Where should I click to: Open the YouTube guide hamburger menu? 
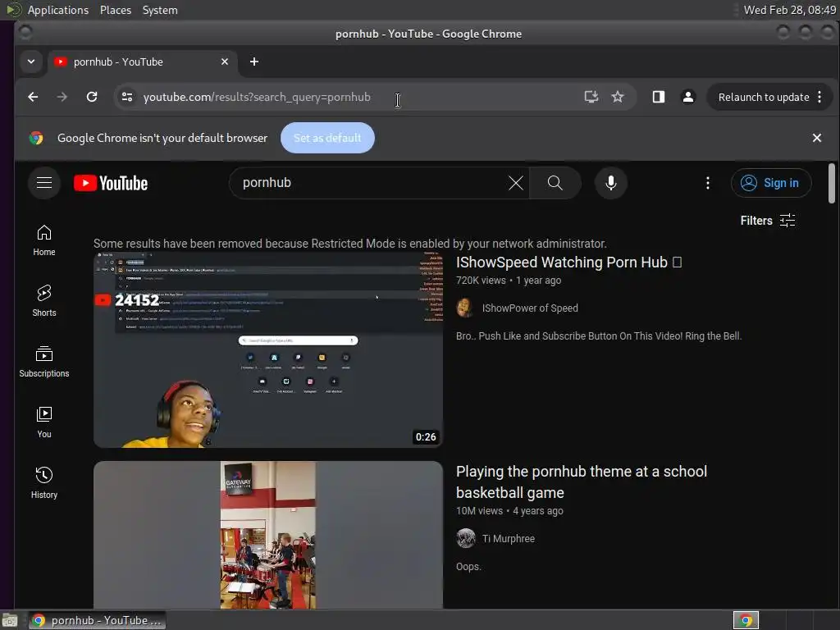point(44,183)
